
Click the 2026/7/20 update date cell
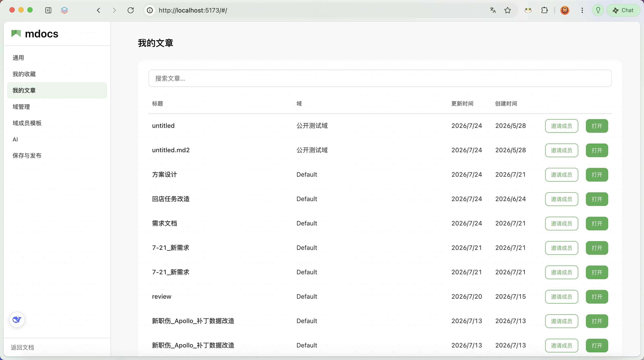(x=466, y=296)
